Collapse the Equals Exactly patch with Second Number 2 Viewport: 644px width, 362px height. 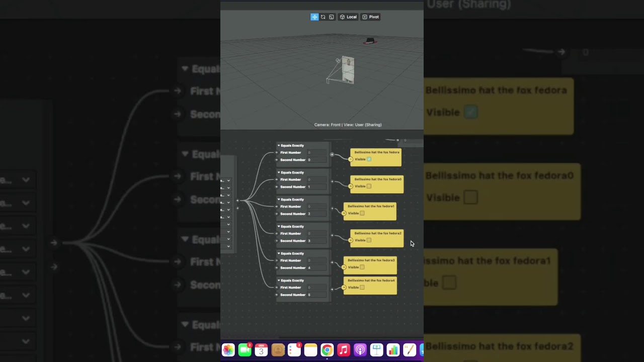(279, 200)
